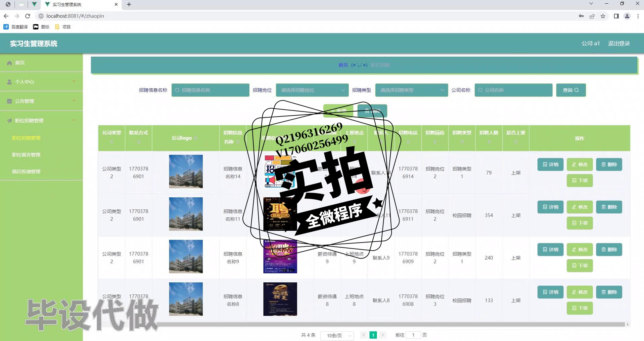Click 修改 for 招聘信息名称14 row

[x=580, y=164]
